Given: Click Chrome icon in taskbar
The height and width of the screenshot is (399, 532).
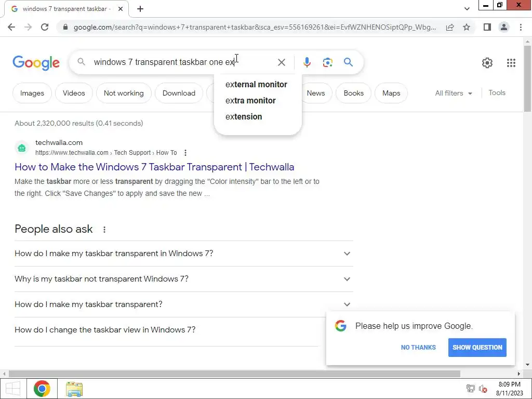Looking at the screenshot, I should (x=42, y=389).
